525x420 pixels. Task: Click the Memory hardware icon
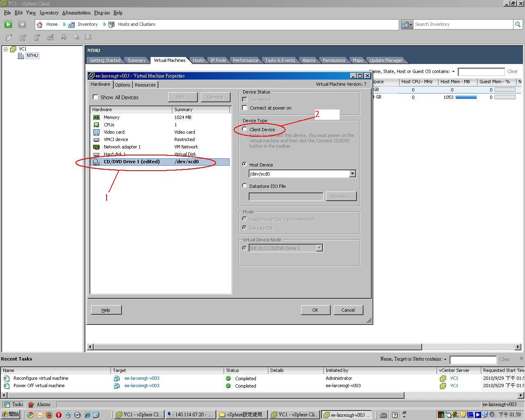(x=96, y=117)
